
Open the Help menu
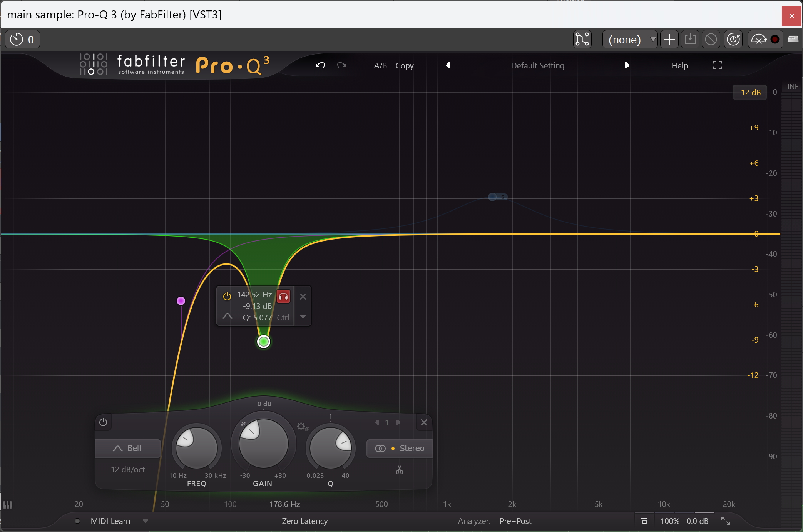click(679, 66)
